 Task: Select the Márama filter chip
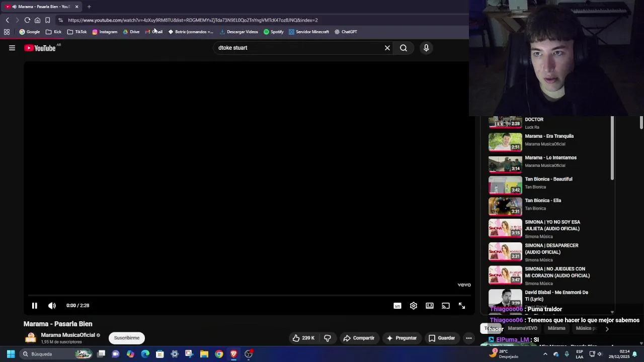coord(556,328)
